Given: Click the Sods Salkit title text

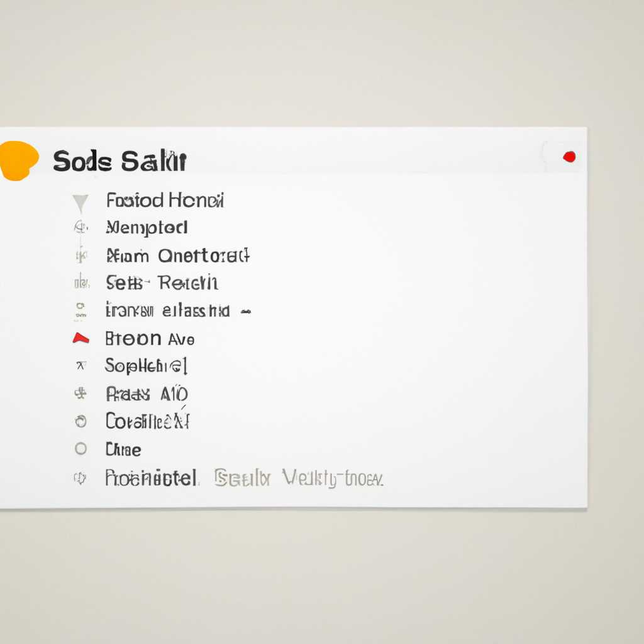Looking at the screenshot, I should click(119, 161).
